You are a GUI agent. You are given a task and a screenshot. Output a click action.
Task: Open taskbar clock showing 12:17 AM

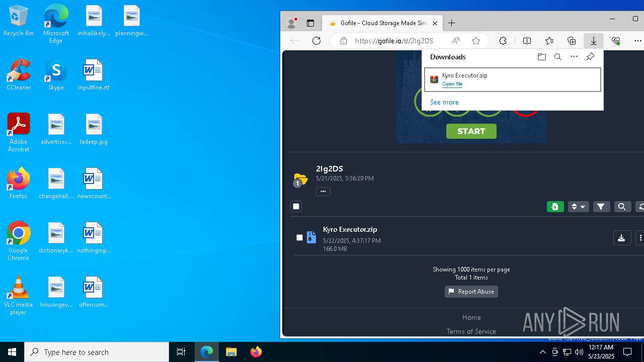coord(601,352)
